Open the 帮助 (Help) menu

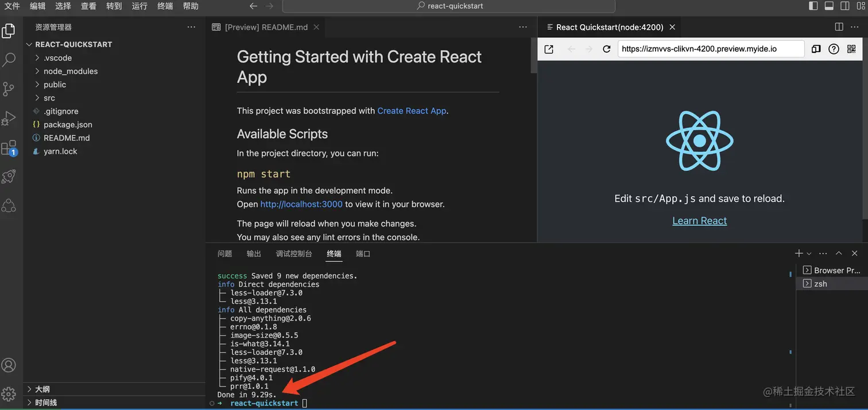click(x=191, y=6)
